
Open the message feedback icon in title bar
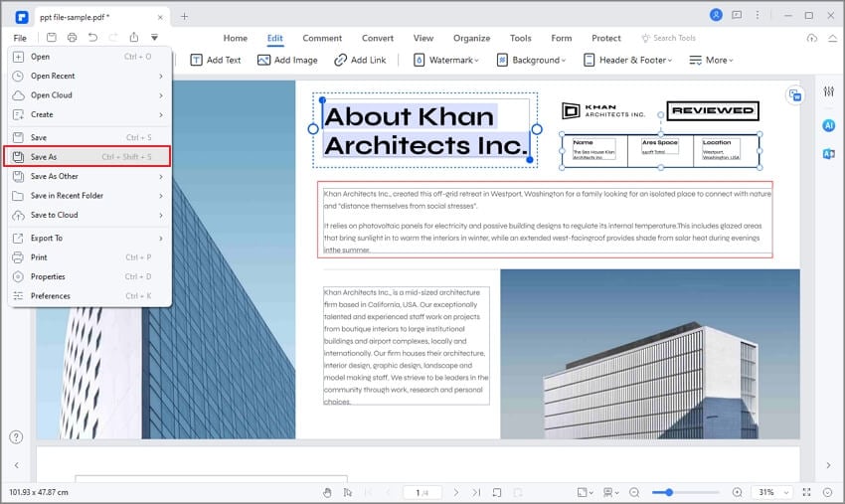click(737, 15)
